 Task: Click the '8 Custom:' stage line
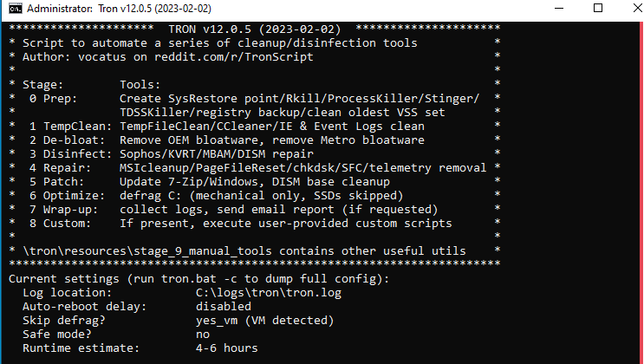pyautogui.click(x=241, y=224)
